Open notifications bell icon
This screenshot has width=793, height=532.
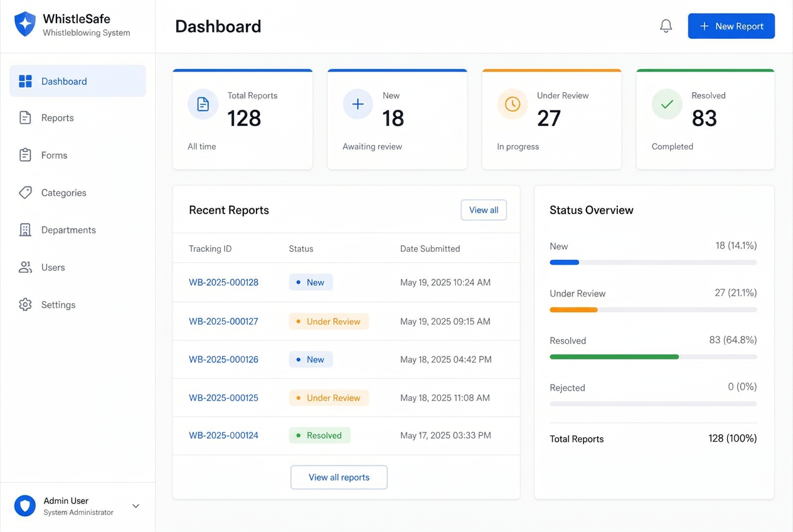[x=666, y=26]
